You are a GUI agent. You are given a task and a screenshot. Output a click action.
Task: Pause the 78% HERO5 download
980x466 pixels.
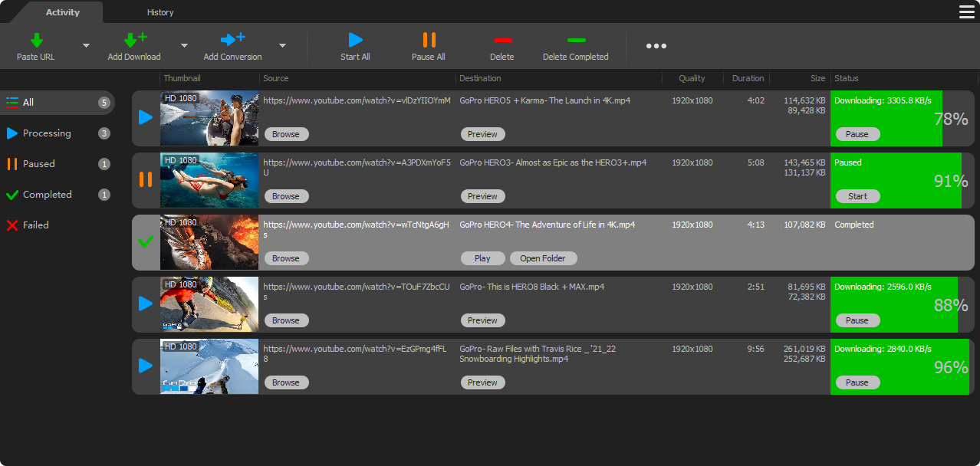[x=857, y=134]
